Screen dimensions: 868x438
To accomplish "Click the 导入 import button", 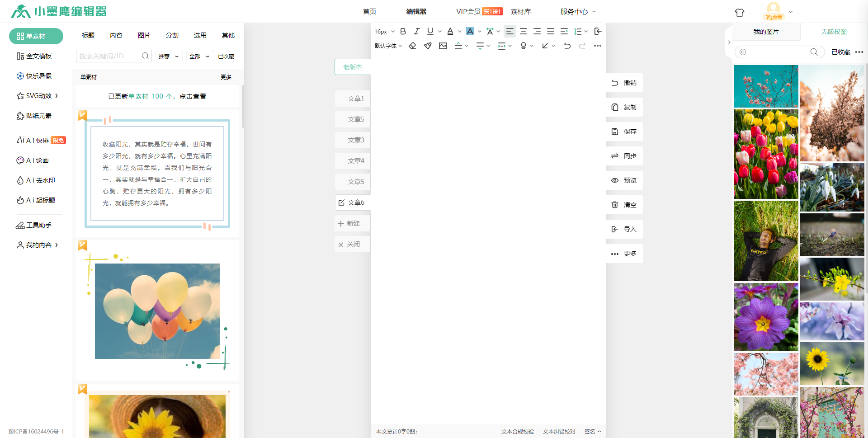I will (x=624, y=229).
